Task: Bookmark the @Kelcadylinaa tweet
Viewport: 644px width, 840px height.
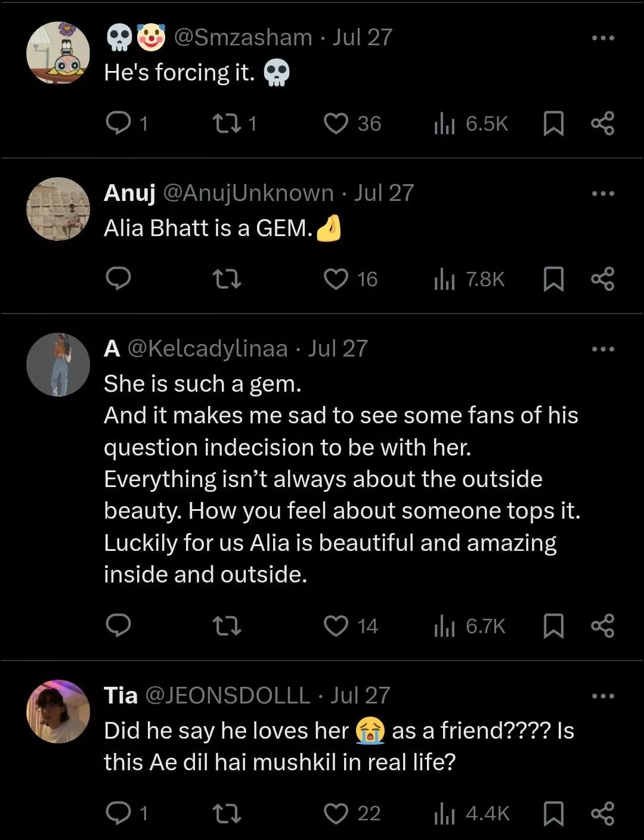Action: tap(553, 625)
